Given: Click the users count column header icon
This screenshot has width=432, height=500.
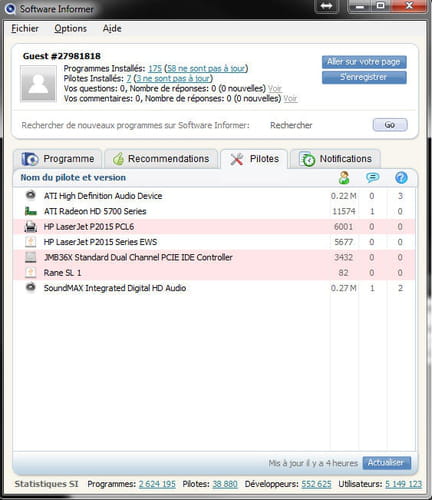Looking at the screenshot, I should click(x=344, y=178).
